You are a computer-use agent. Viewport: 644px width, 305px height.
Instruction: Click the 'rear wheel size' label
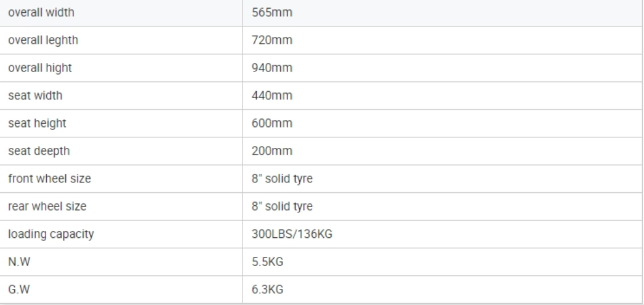47,206
